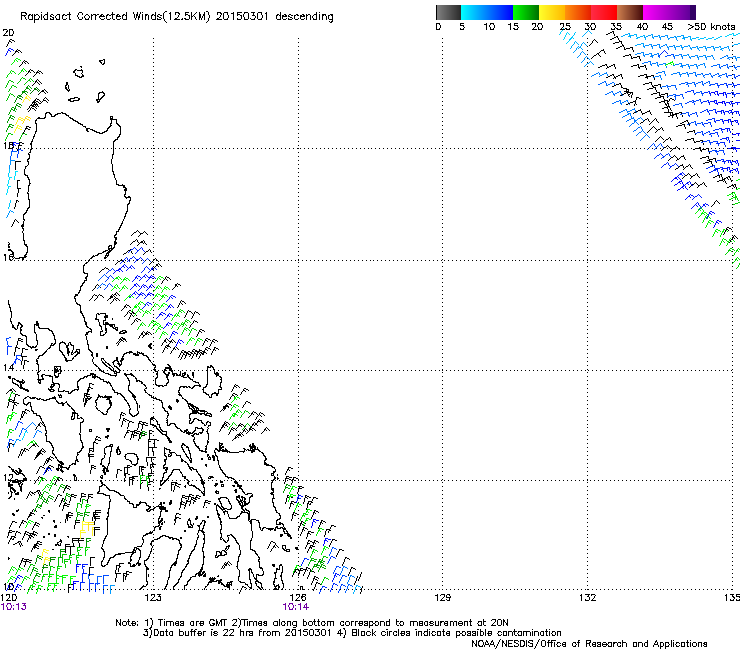Click 'Rapidsact Corrected Winds(12.5KM)' title text
The image size is (740, 650).
pos(115,17)
